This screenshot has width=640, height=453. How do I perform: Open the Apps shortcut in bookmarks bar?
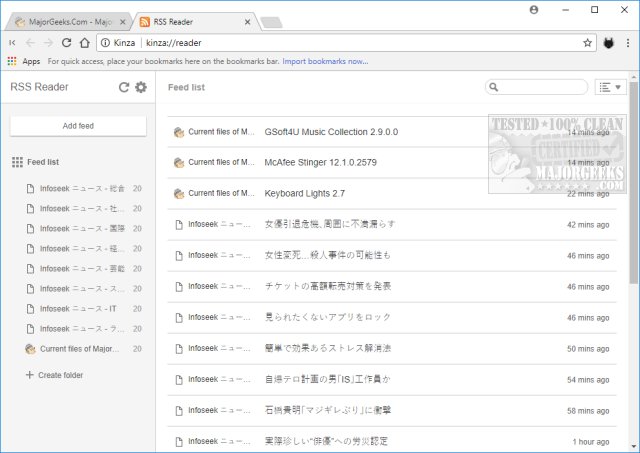(x=24, y=61)
